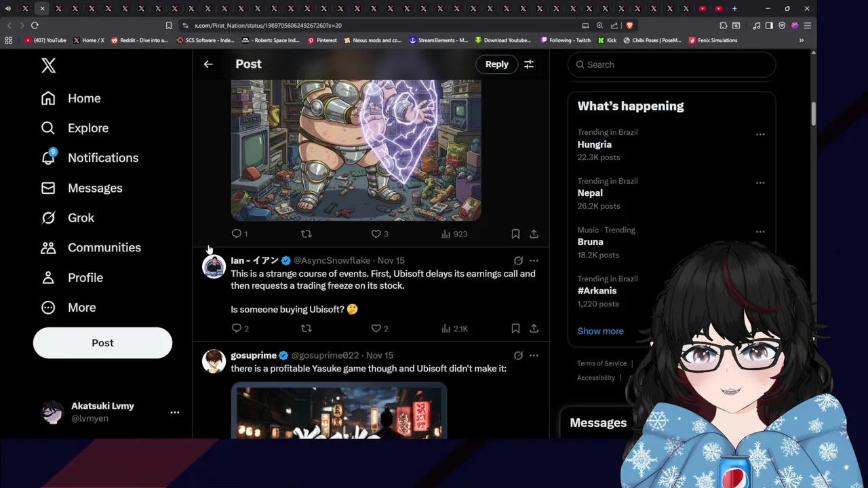View analytics showing 2.1K views

click(454, 329)
